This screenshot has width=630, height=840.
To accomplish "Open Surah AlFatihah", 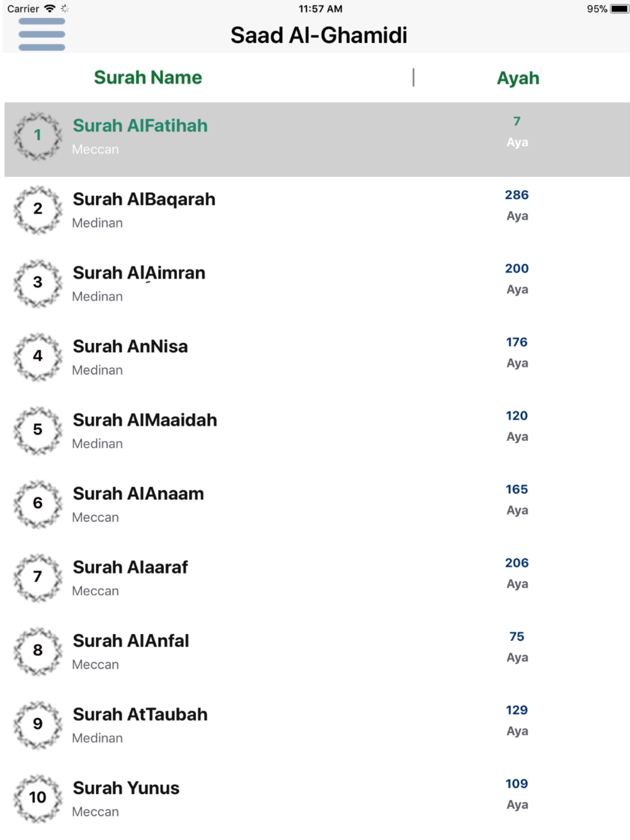I will tap(140, 126).
